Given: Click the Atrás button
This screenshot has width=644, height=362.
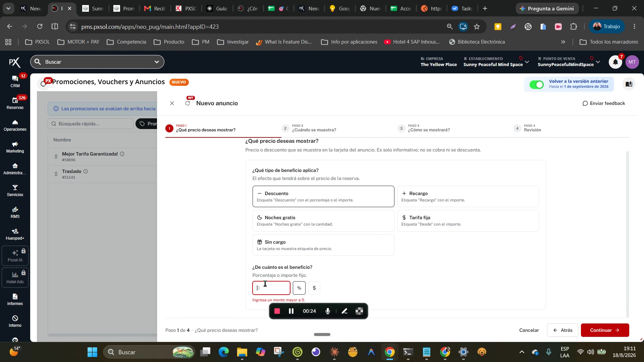Looking at the screenshot, I should click(562, 330).
